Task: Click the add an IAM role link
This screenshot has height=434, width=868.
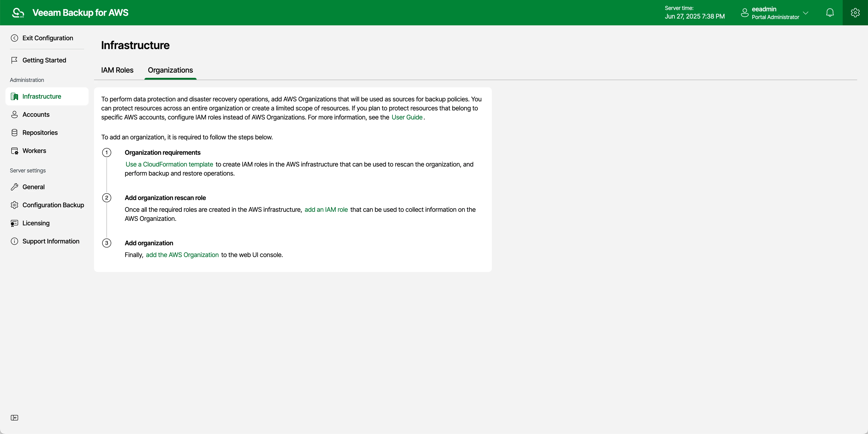Action: tap(326, 209)
